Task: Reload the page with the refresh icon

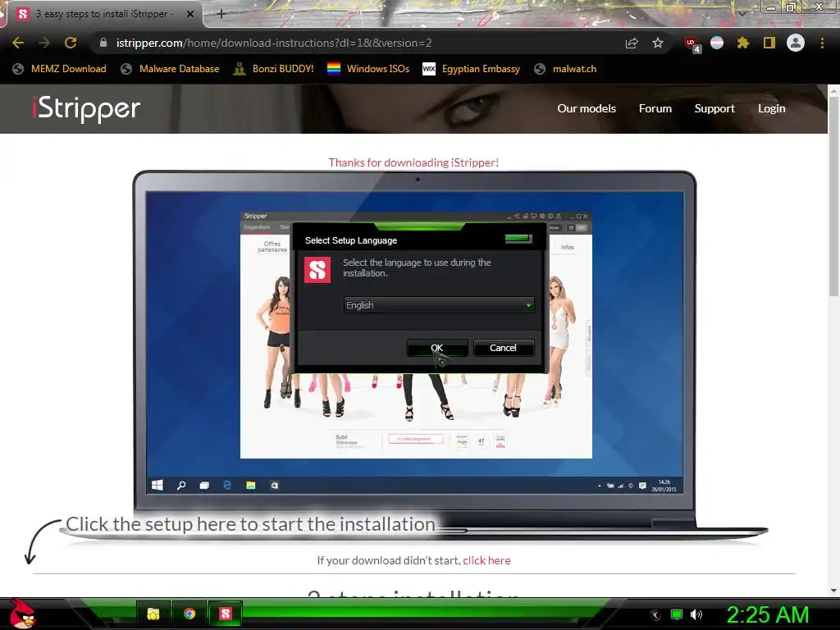Action: 71,43
